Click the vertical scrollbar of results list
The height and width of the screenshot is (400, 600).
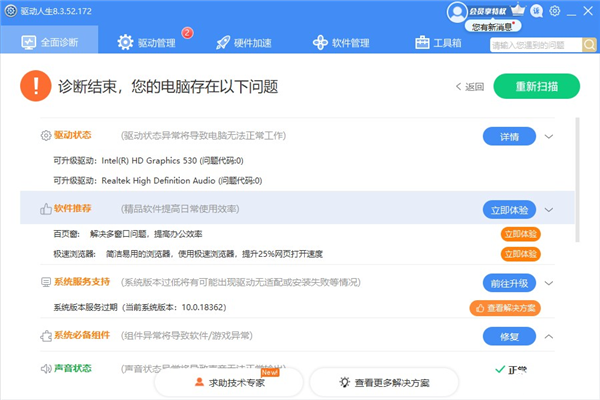(x=577, y=180)
